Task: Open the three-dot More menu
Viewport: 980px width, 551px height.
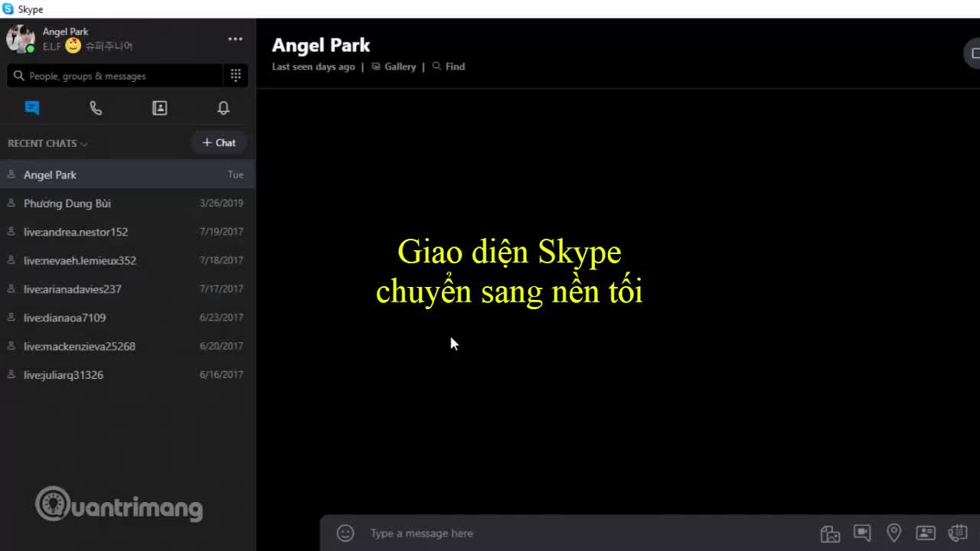Action: (x=235, y=39)
